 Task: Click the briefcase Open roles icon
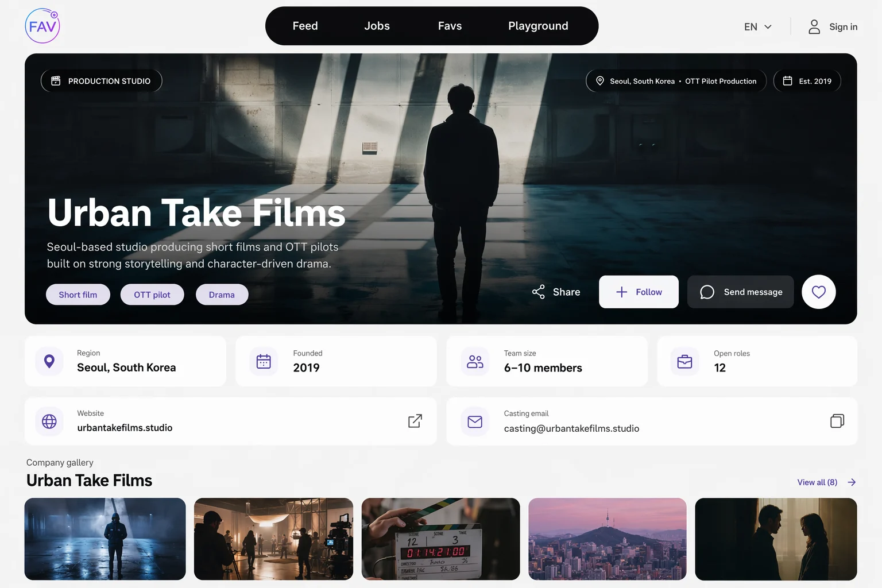pyautogui.click(x=684, y=362)
